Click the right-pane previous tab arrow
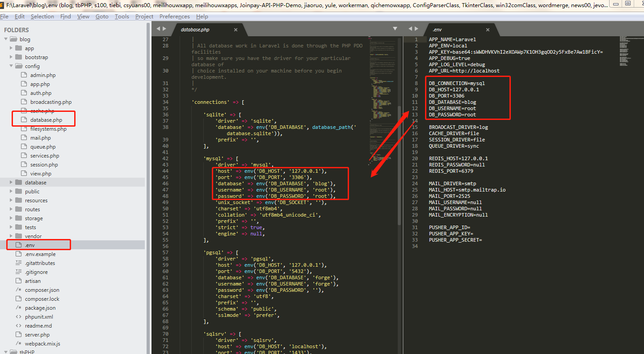 (x=410, y=29)
